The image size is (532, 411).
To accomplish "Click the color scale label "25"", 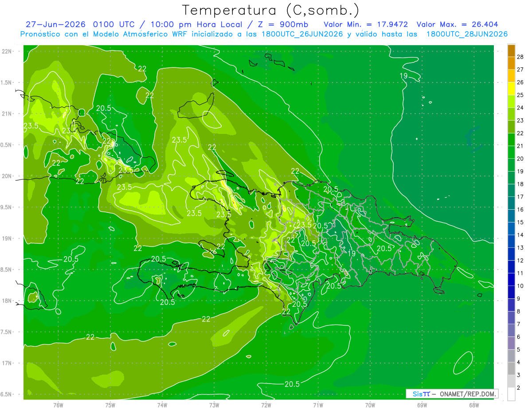I will tap(520, 95).
